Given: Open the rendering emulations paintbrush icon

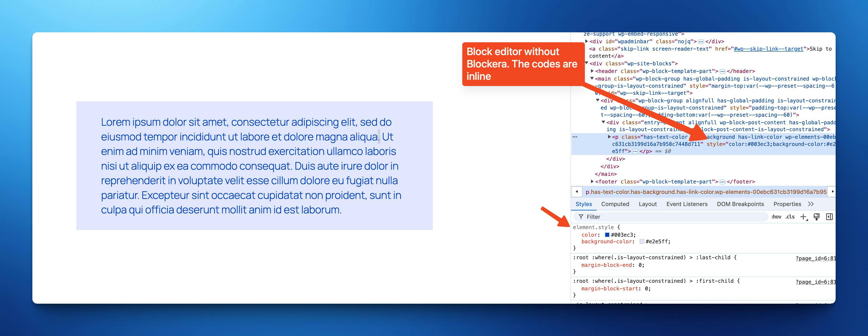Looking at the screenshot, I should (x=816, y=217).
